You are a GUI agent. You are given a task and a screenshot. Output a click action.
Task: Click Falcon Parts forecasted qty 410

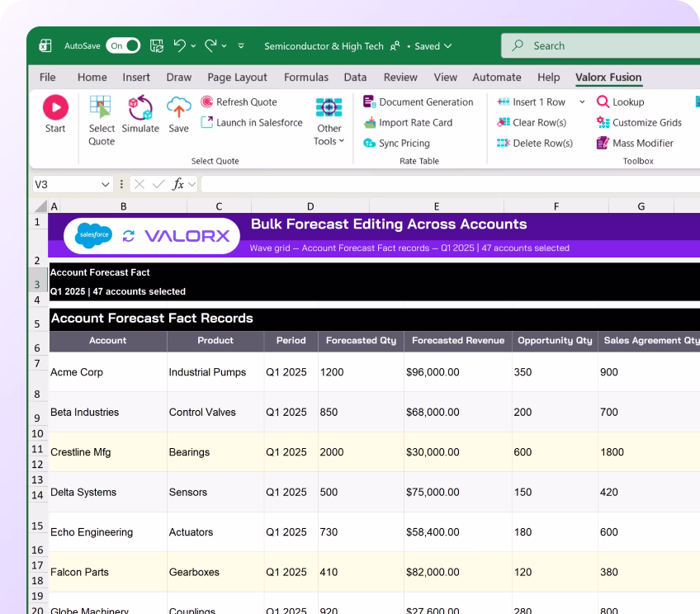(361, 572)
